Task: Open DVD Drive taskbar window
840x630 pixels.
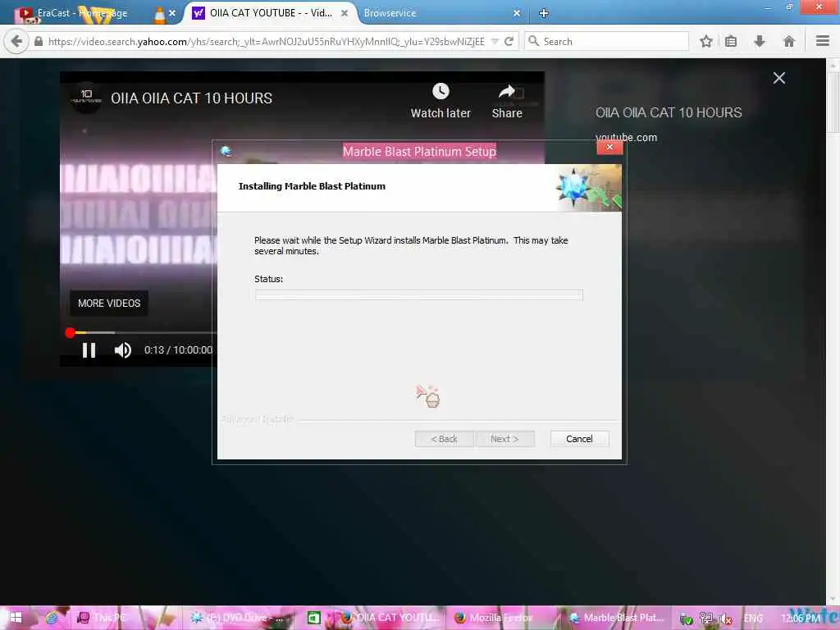Action: [237, 618]
